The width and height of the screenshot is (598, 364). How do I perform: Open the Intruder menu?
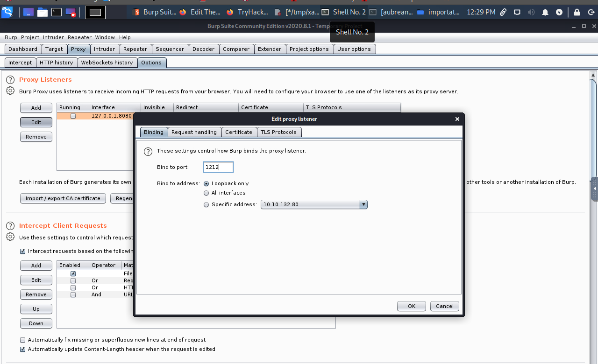[53, 37]
